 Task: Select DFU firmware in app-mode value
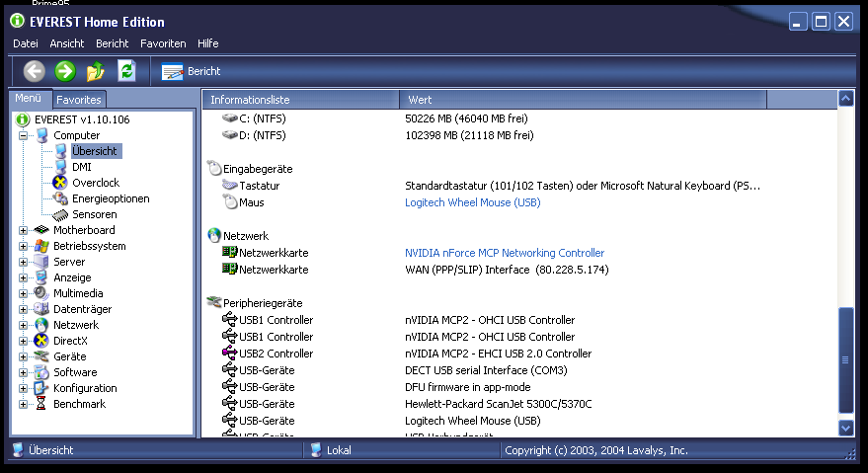(468, 387)
